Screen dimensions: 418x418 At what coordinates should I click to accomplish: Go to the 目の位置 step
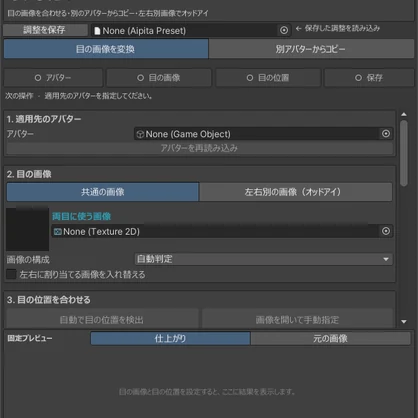(x=268, y=78)
